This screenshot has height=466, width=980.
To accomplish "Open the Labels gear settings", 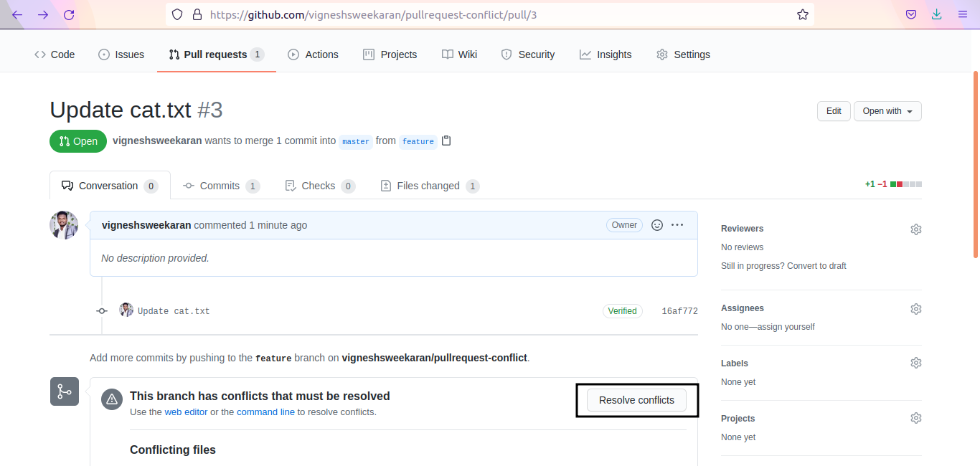I will point(915,363).
